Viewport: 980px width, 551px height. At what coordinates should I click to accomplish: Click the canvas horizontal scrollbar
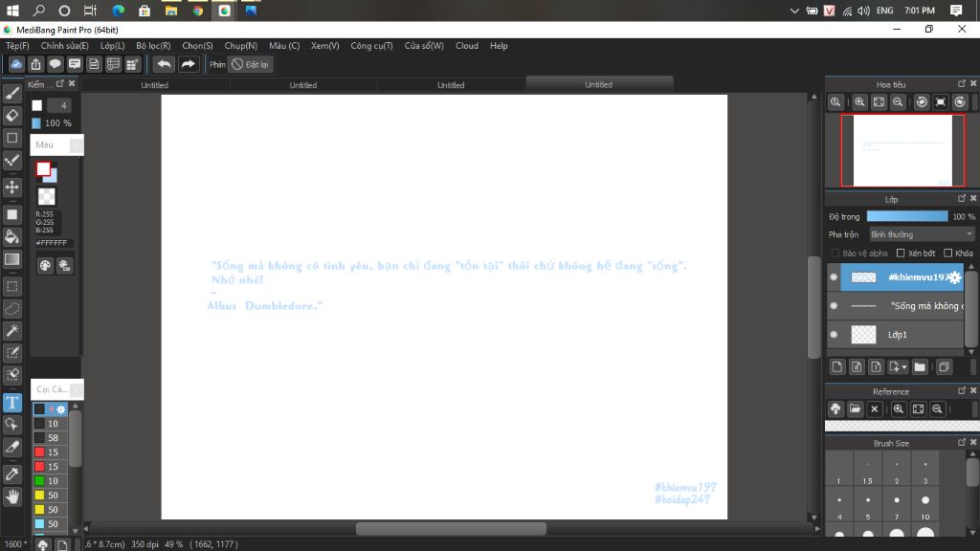pos(451,528)
